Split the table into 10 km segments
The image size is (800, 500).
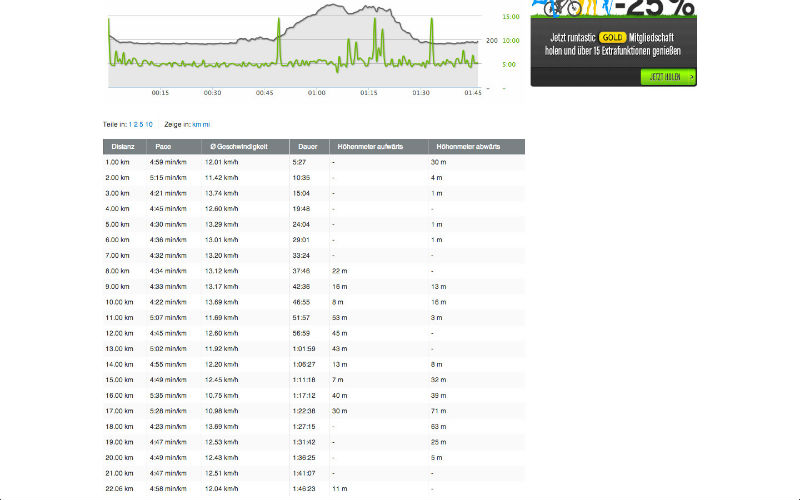[148, 124]
